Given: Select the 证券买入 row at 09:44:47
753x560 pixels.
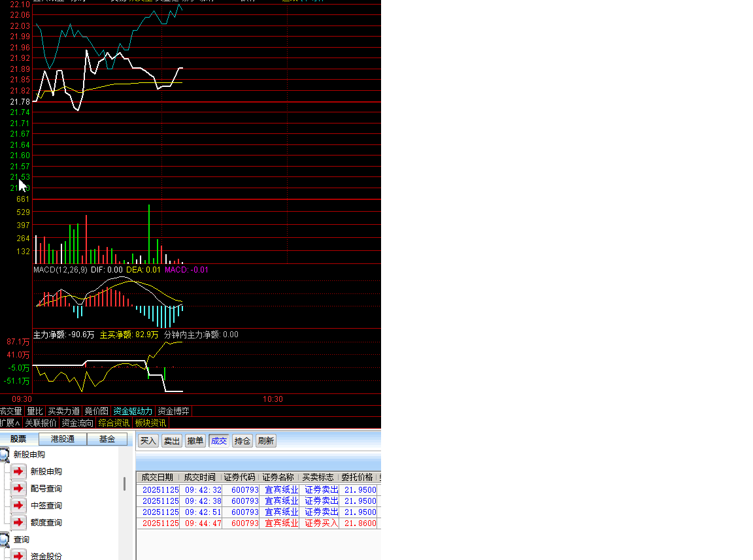Looking at the screenshot, I should point(259,523).
